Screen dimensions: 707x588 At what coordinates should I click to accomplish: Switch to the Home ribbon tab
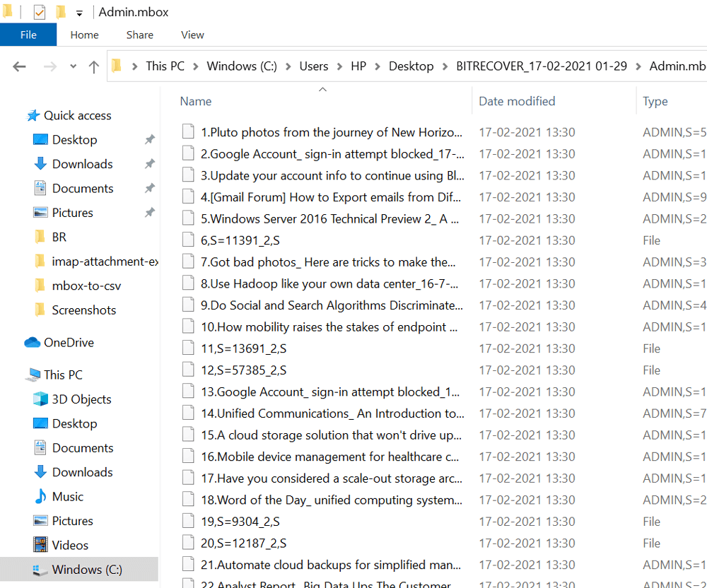click(x=84, y=35)
